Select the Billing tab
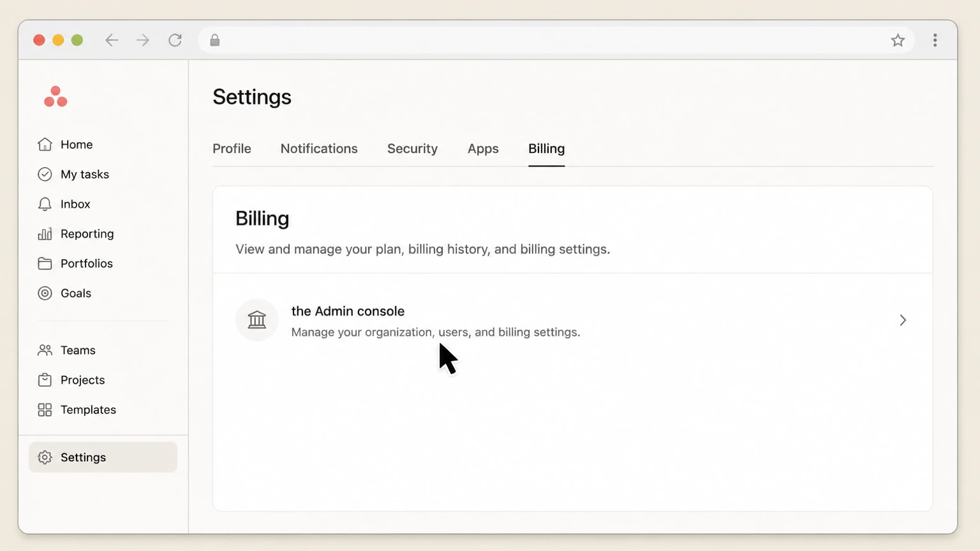 click(x=546, y=149)
